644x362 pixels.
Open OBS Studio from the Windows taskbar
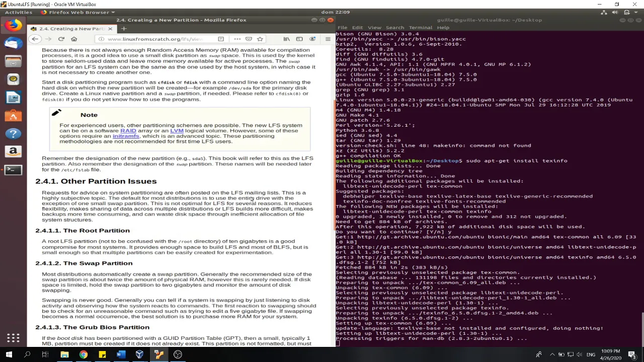pyautogui.click(x=178, y=354)
